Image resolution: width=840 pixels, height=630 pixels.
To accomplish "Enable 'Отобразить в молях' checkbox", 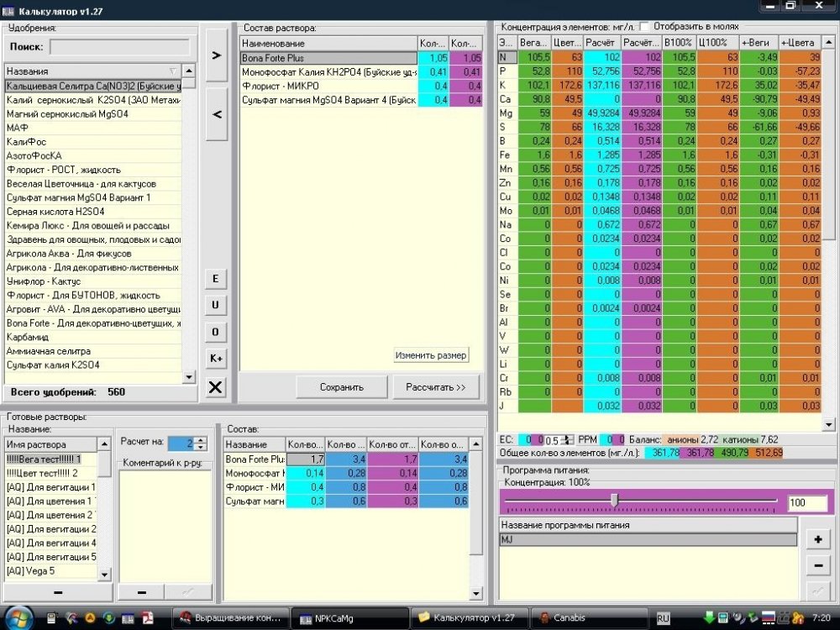I will point(644,26).
